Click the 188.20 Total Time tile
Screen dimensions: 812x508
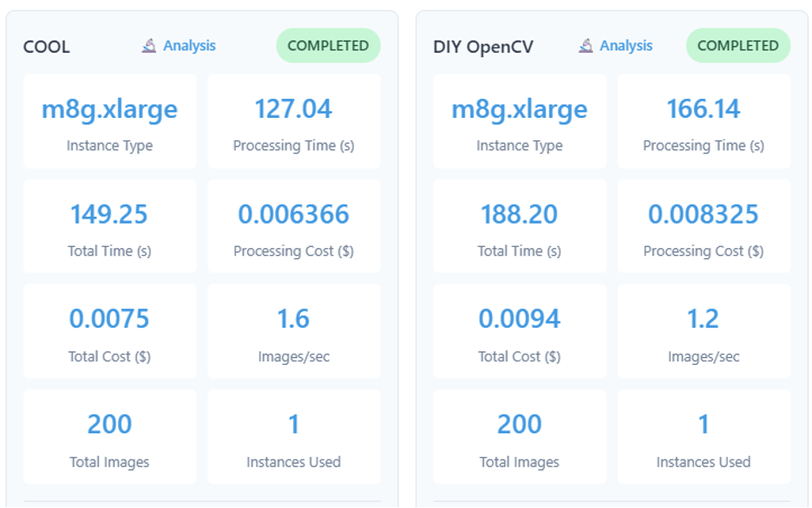click(520, 226)
